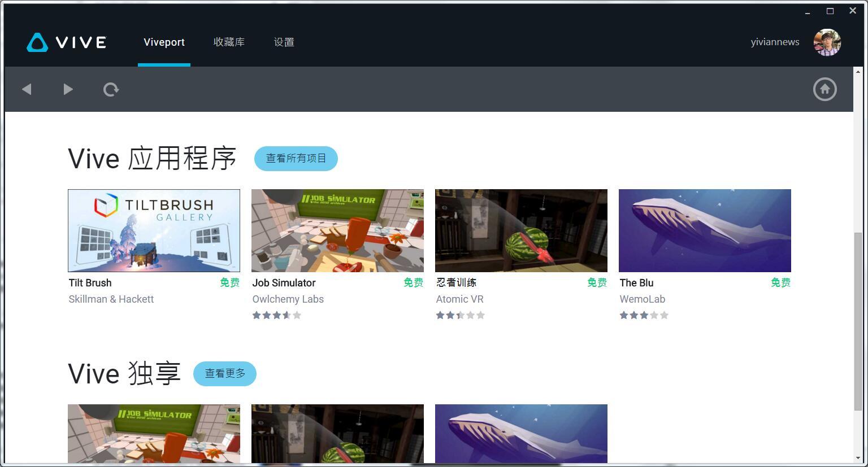The width and height of the screenshot is (868, 467).
Task: Click the yiviannews username
Action: point(775,42)
